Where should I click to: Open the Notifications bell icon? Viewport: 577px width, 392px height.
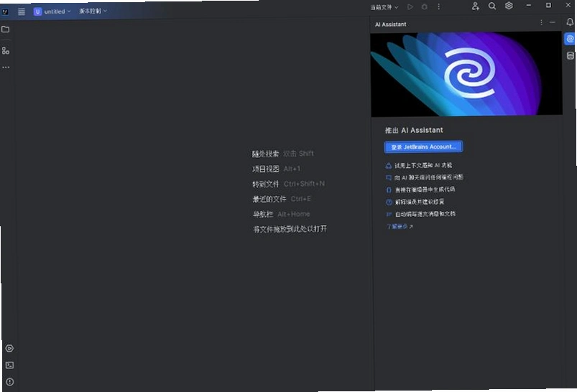coord(570,22)
